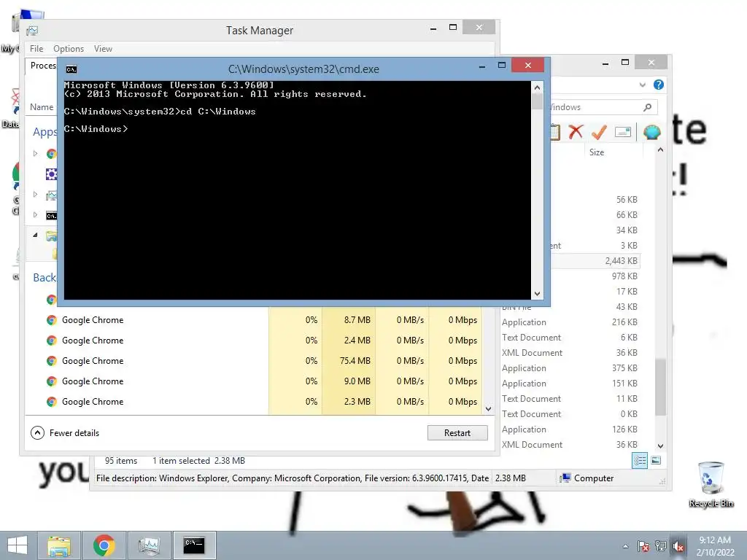Image resolution: width=747 pixels, height=560 pixels.
Task: Switch to the Processes tab
Action: pyautogui.click(x=42, y=66)
